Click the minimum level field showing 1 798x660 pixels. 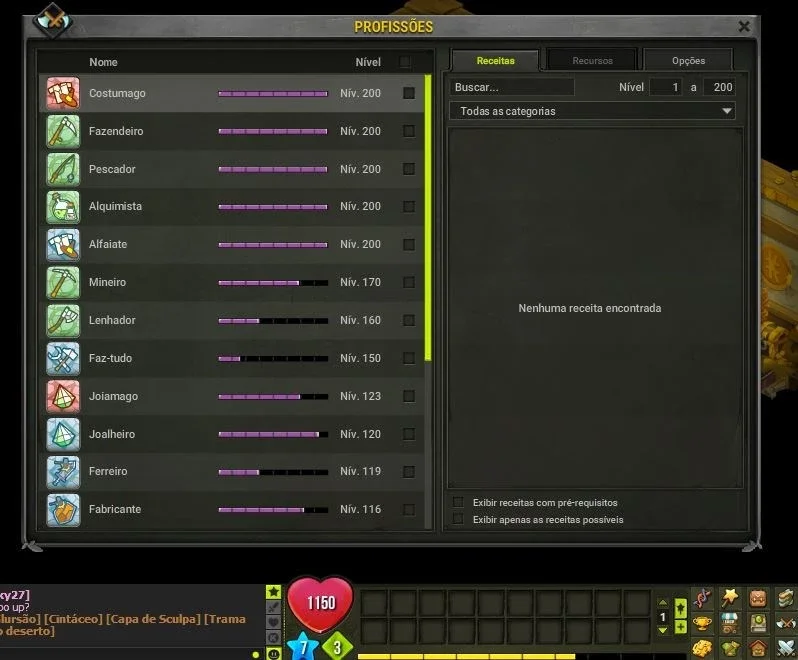[x=666, y=87]
